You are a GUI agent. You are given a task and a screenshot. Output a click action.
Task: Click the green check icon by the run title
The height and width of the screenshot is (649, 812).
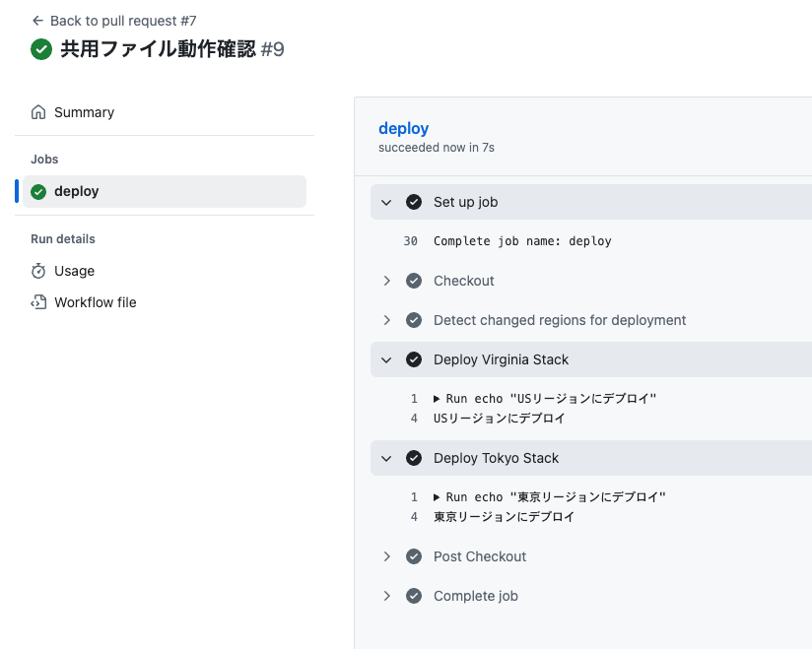point(41,49)
